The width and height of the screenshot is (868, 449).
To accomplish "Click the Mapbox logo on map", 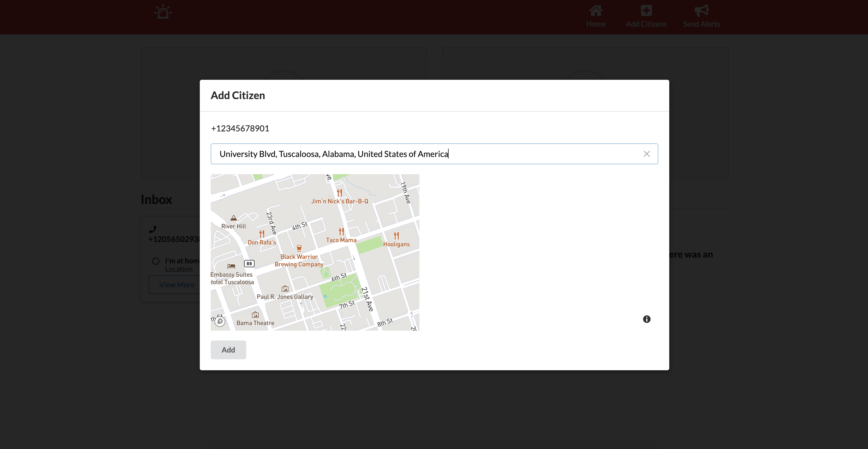I will [220, 321].
